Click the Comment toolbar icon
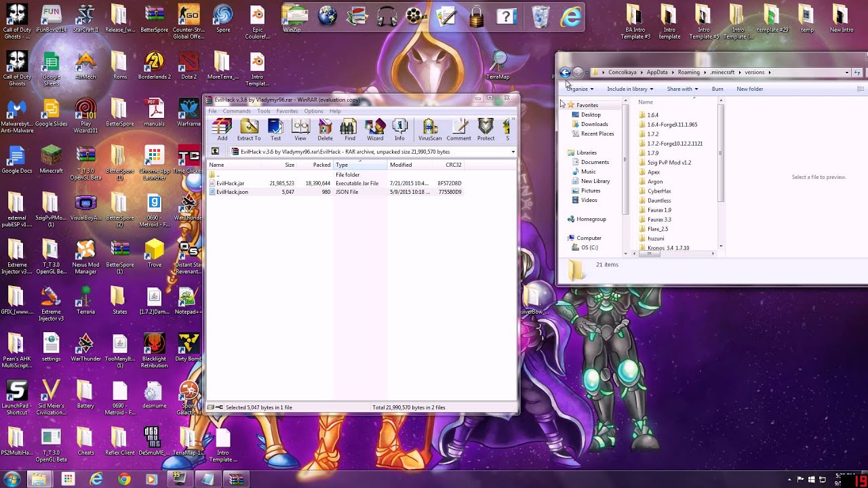 (x=458, y=129)
